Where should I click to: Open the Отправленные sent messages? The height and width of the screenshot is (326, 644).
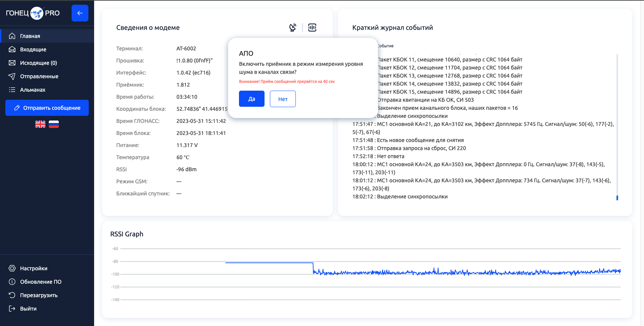[39, 76]
